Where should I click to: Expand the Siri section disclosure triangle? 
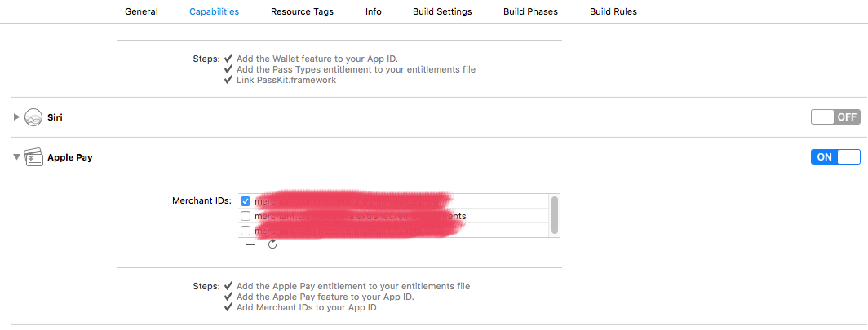coord(17,117)
